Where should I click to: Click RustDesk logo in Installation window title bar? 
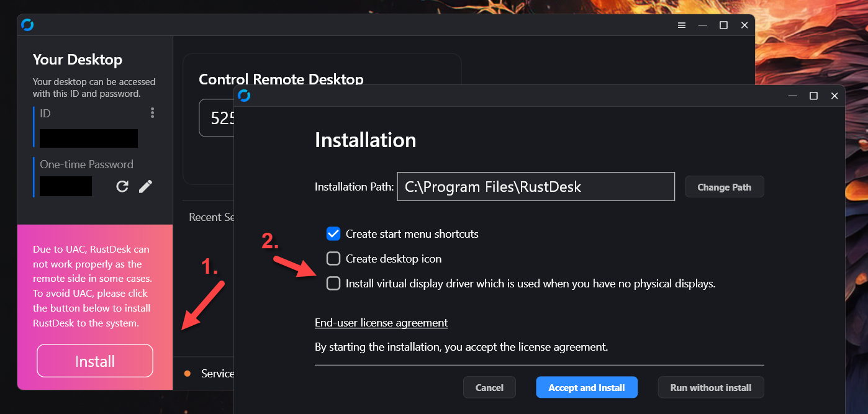pyautogui.click(x=244, y=96)
